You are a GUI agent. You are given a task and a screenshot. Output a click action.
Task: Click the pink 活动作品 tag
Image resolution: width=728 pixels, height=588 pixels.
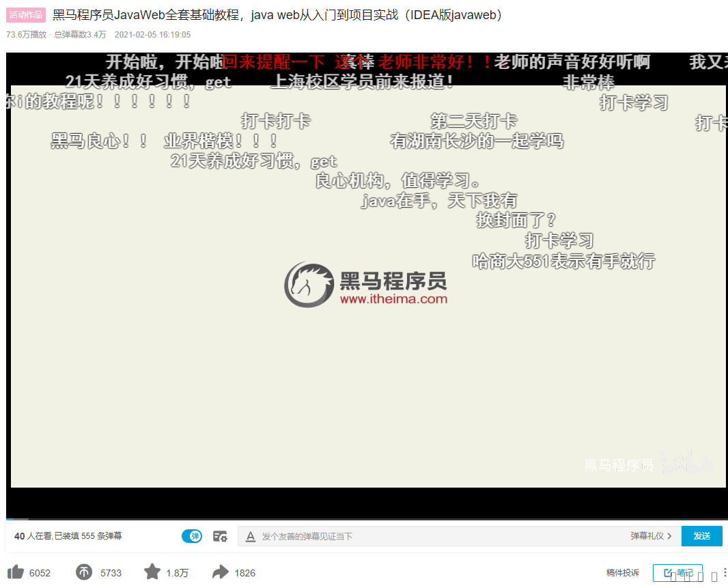(x=26, y=15)
